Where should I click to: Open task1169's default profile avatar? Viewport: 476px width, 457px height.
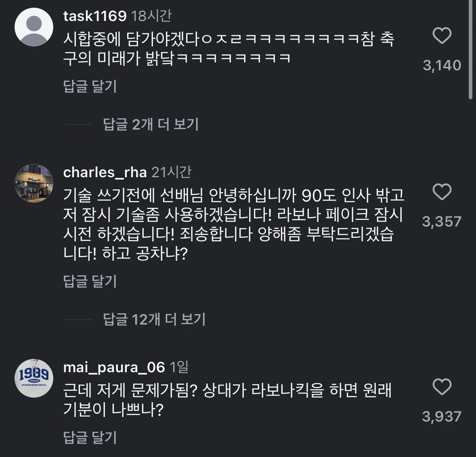(x=34, y=27)
